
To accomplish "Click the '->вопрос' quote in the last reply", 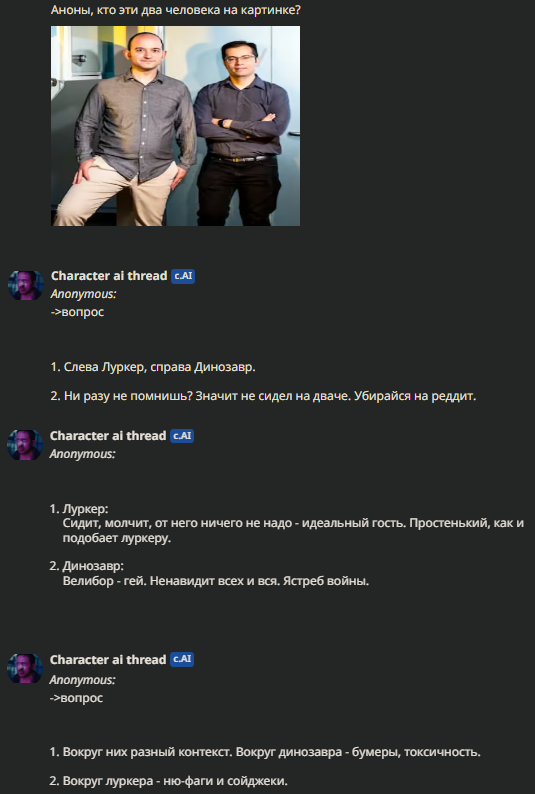I will click(x=76, y=698).
